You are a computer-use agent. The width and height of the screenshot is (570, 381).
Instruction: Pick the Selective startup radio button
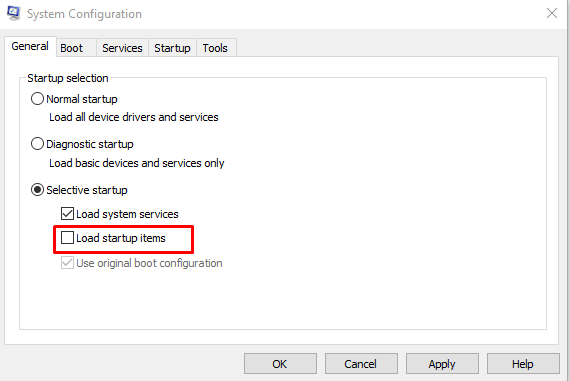coord(37,190)
